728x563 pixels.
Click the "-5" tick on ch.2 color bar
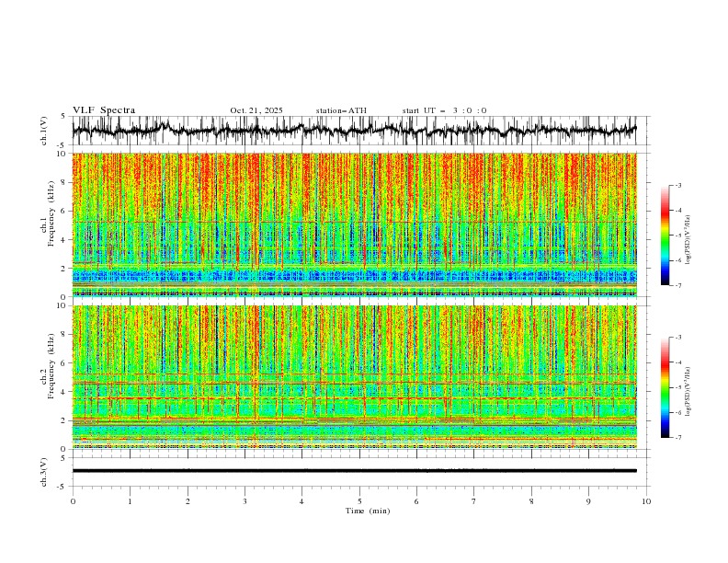(x=677, y=387)
